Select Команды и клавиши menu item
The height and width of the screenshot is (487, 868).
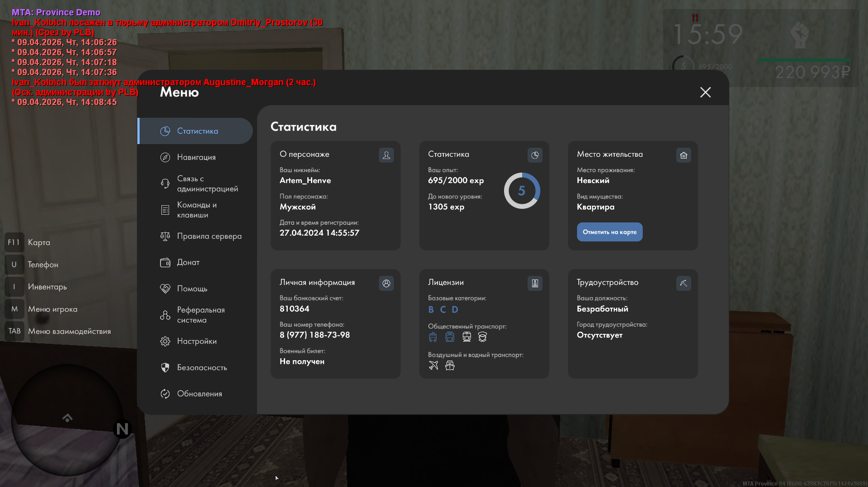pyautogui.click(x=196, y=210)
